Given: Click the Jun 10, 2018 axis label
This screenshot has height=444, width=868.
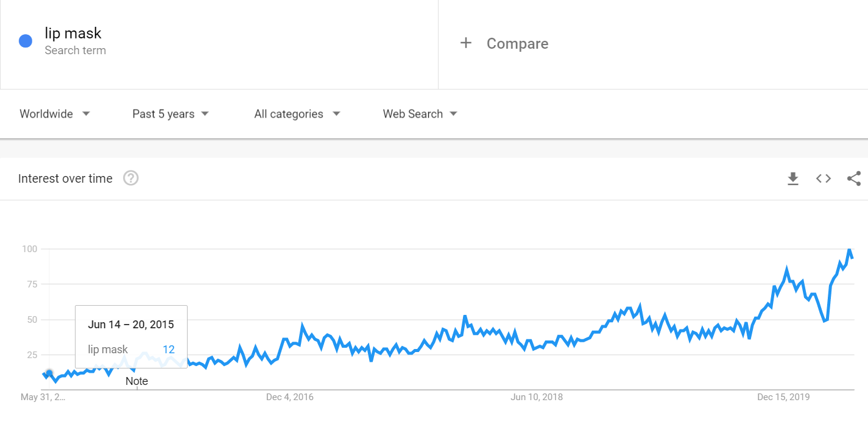Looking at the screenshot, I should click(537, 397).
